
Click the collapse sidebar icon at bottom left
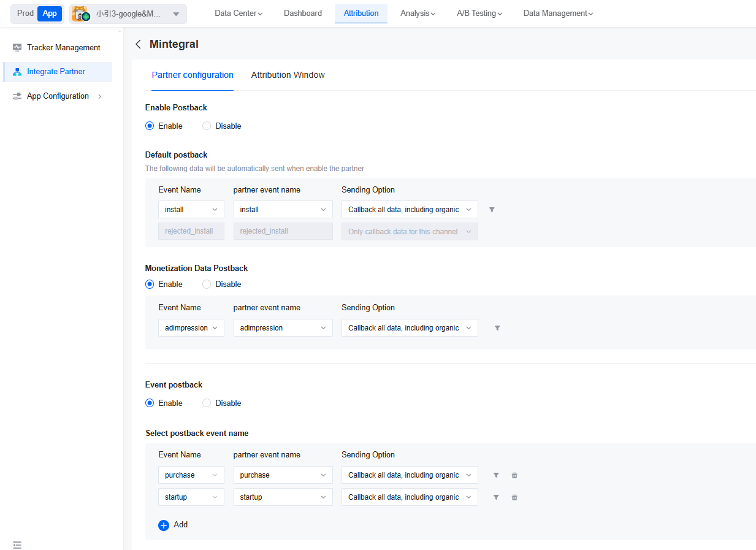[x=17, y=544]
